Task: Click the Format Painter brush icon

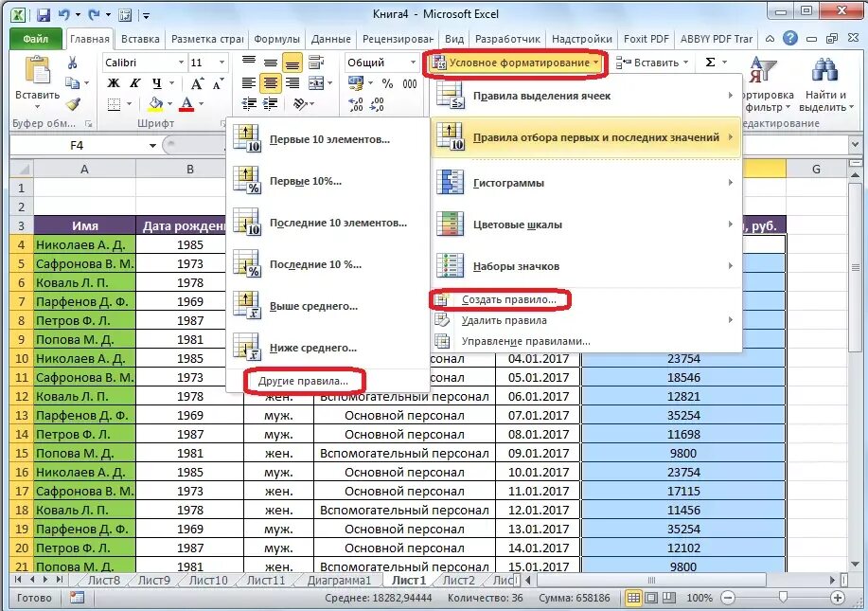Action: pyautogui.click(x=73, y=103)
